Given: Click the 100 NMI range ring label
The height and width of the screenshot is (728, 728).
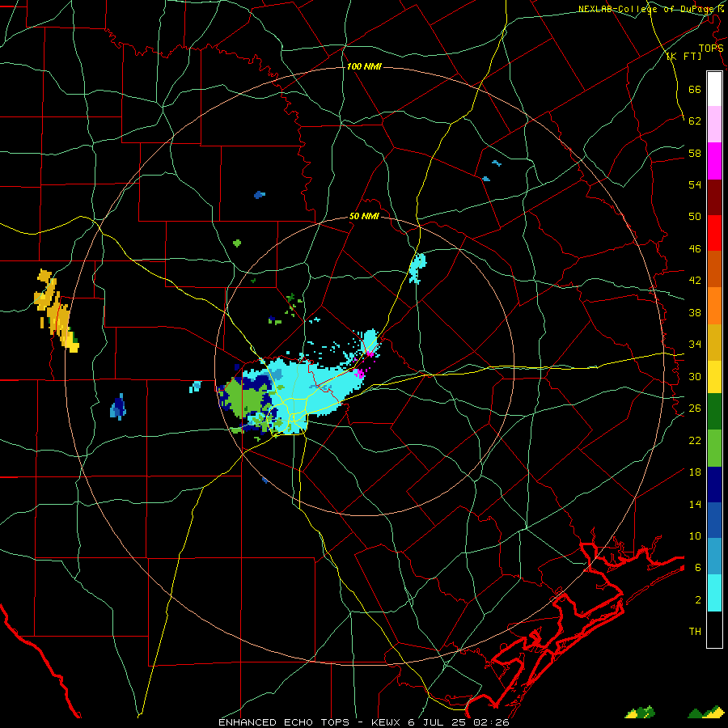Looking at the screenshot, I should pyautogui.click(x=364, y=66).
